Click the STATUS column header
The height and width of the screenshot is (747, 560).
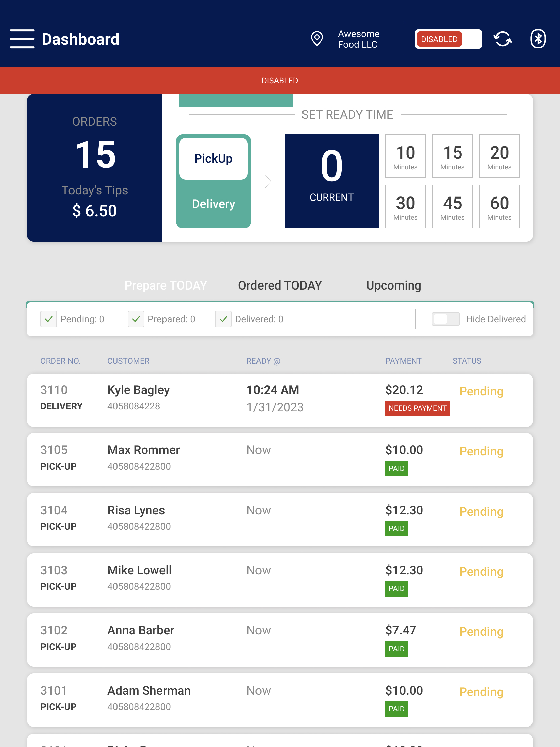(x=467, y=361)
